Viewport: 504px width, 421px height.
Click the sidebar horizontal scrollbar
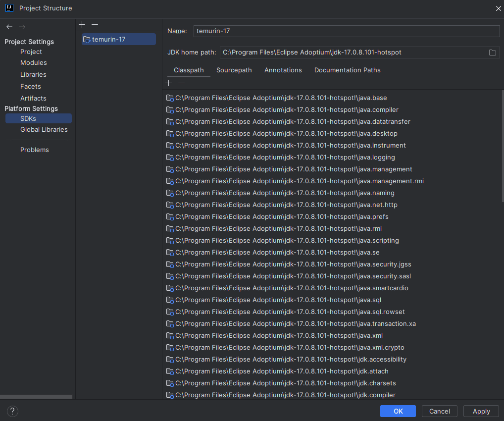pos(36,397)
